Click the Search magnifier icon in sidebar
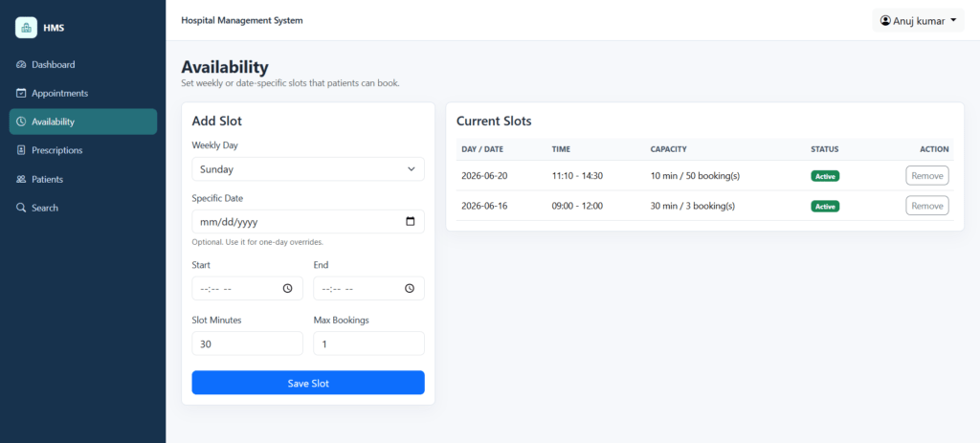This screenshot has height=443, width=980. [21, 208]
